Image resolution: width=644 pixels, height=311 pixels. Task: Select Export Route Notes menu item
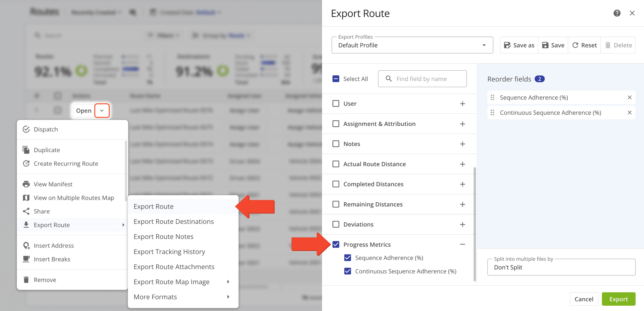pyautogui.click(x=163, y=237)
